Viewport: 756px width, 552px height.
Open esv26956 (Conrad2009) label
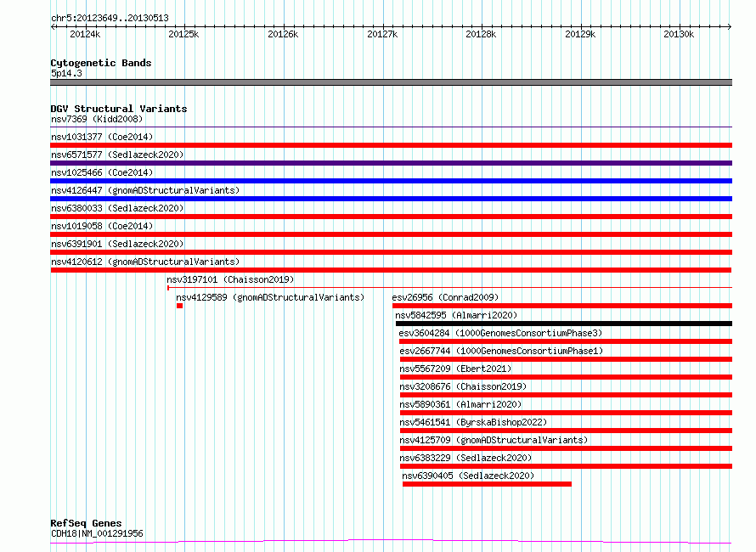click(x=445, y=297)
